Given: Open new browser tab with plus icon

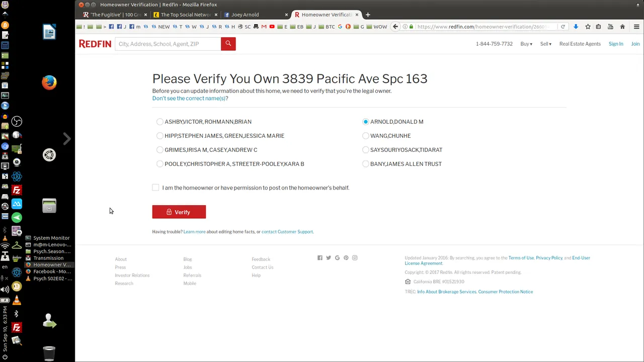Looking at the screenshot, I should [x=368, y=15].
